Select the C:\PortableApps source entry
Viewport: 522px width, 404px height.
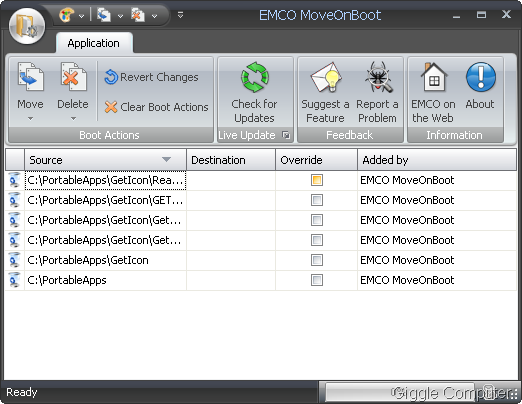[105, 280]
